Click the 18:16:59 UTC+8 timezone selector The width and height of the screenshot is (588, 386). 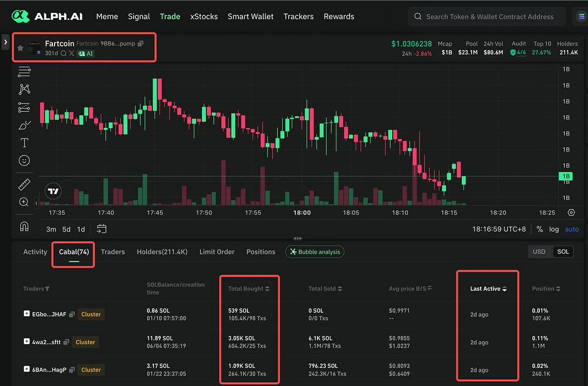click(499, 229)
